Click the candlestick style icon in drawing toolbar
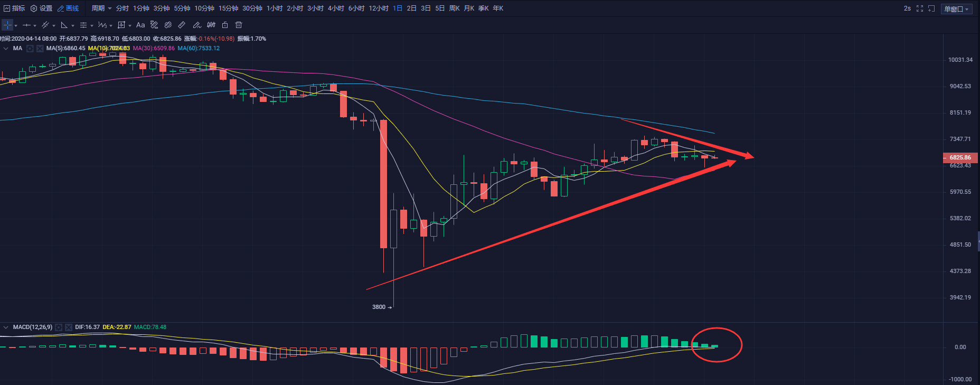This screenshot has width=980, height=385. (x=211, y=25)
